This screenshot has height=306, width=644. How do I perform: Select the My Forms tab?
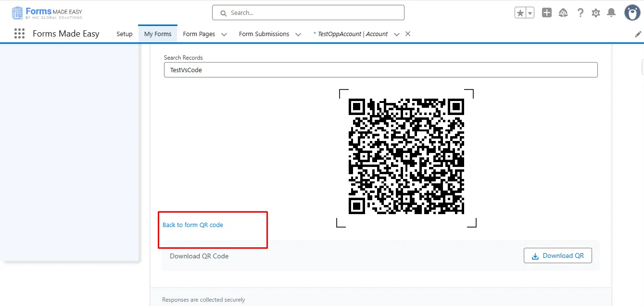click(158, 34)
